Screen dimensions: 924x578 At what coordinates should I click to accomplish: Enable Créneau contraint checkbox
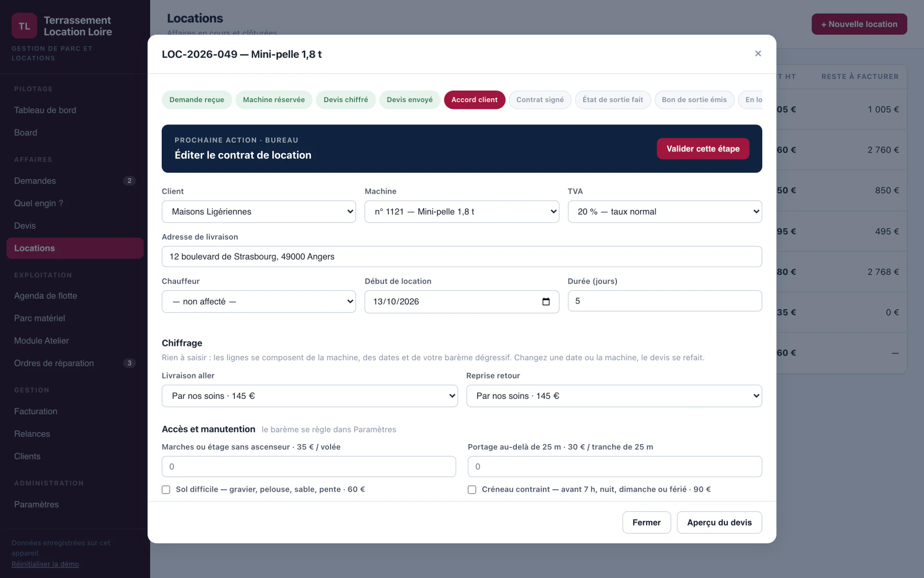[472, 490]
